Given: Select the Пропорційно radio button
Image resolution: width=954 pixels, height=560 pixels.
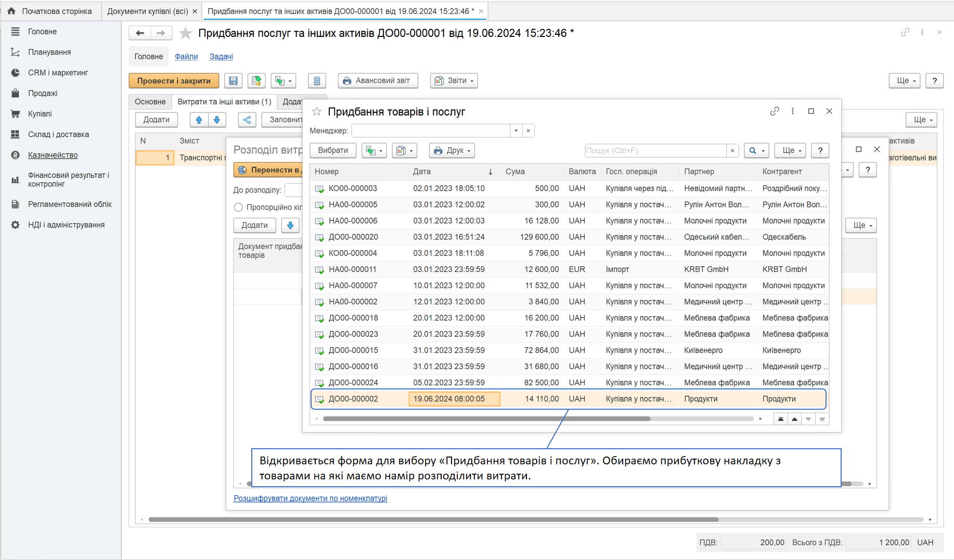Looking at the screenshot, I should [238, 207].
